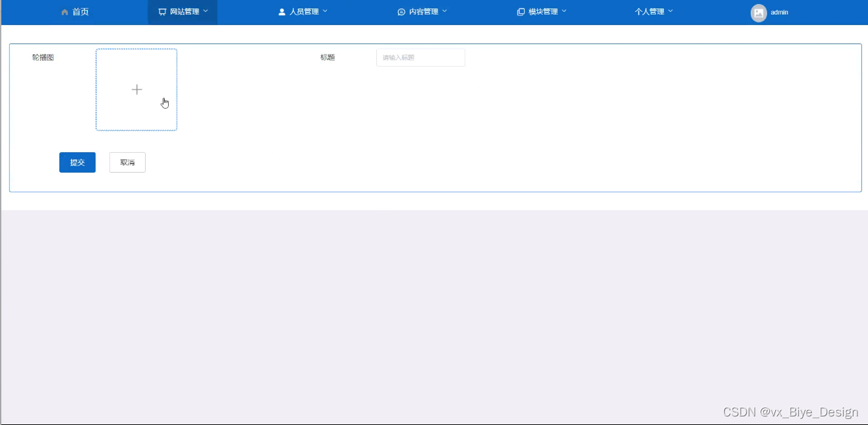This screenshot has width=868, height=425.
Task: Click the 轮播图 label text
Action: click(x=43, y=57)
